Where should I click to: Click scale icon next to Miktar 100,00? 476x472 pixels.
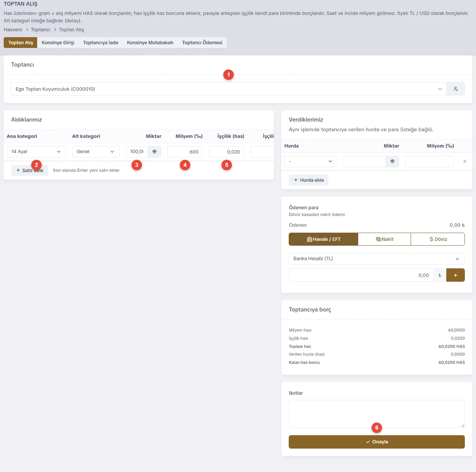[x=155, y=152]
